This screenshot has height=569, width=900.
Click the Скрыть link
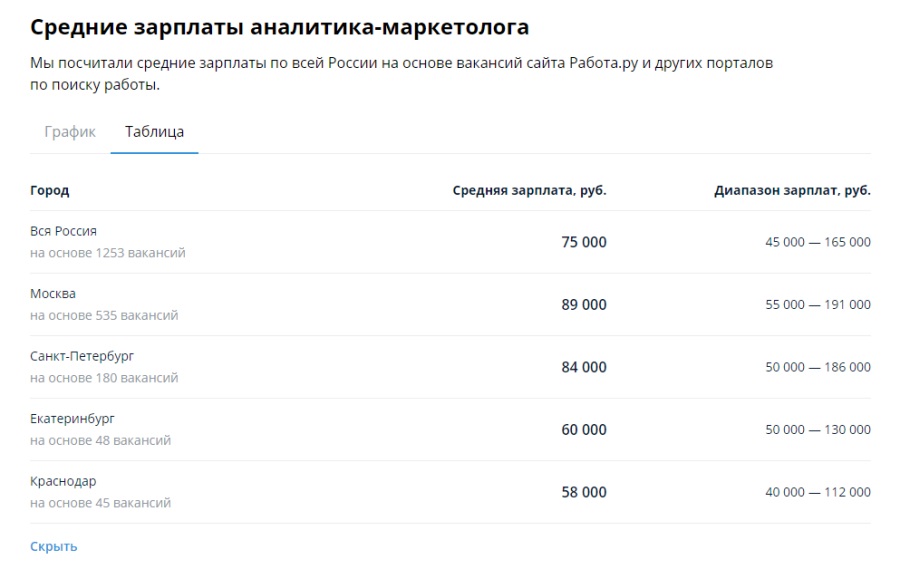click(x=54, y=546)
